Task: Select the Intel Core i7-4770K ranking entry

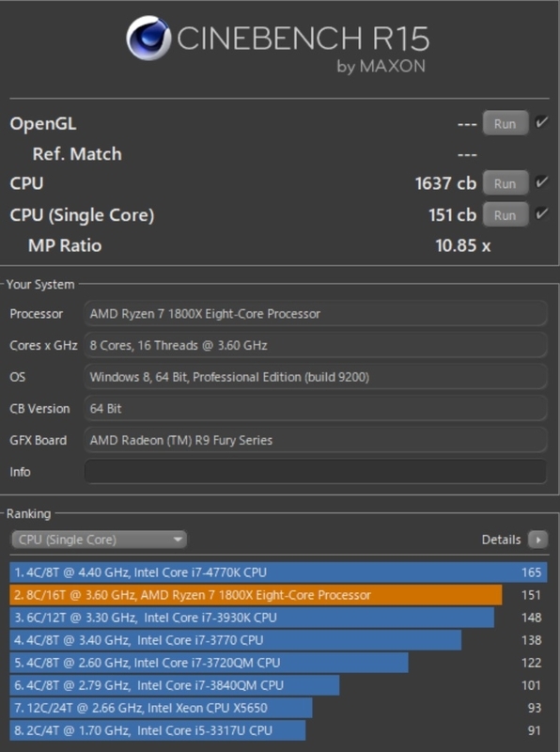Action: point(278,572)
